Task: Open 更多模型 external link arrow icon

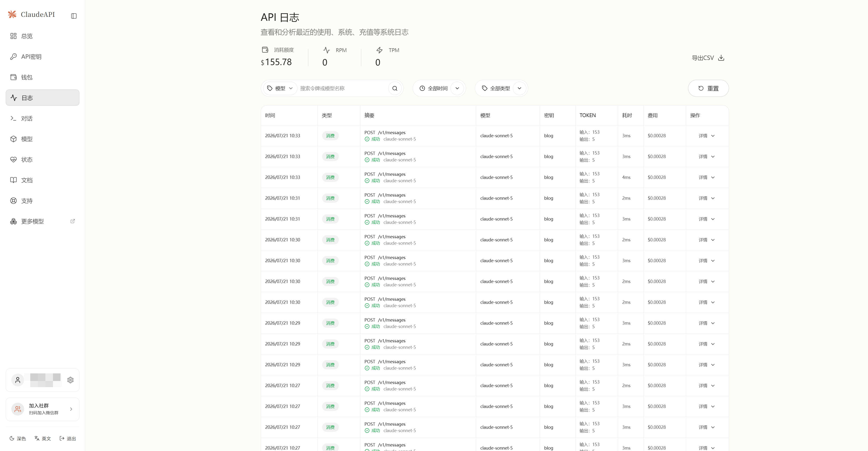Action: 72,221
